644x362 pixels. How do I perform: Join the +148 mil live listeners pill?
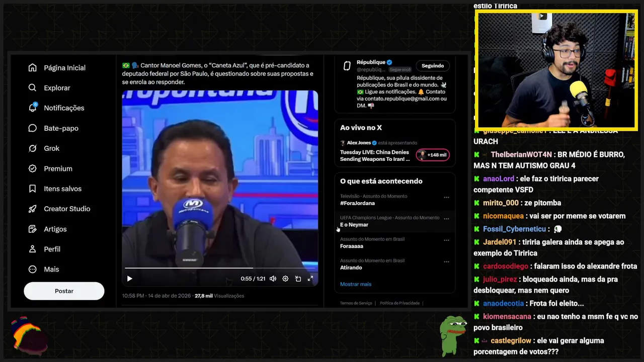(432, 155)
